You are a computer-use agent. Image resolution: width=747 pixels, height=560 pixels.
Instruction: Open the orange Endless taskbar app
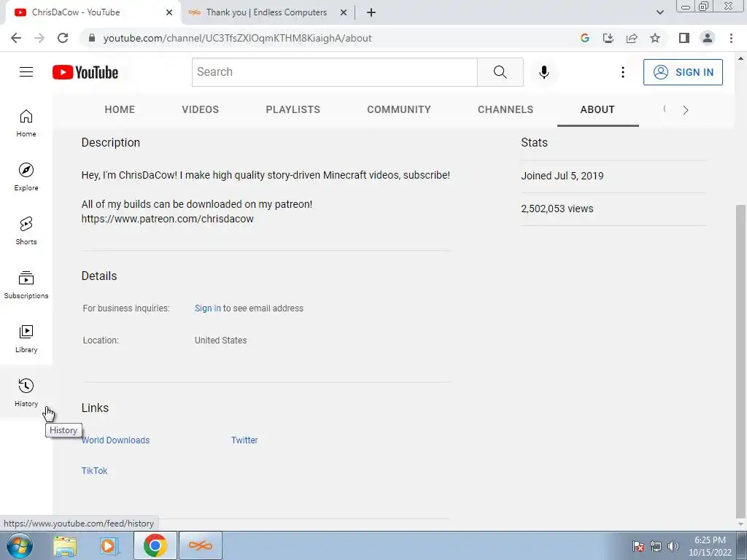[x=201, y=545]
